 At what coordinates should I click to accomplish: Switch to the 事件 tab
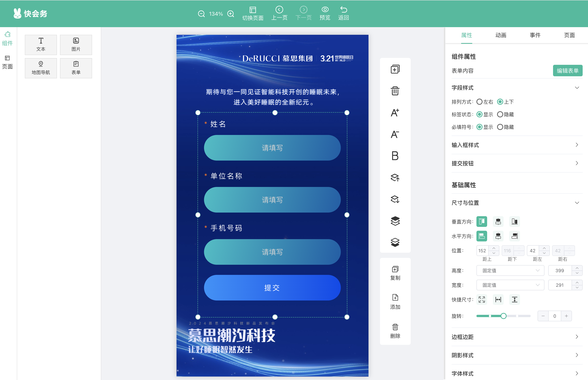point(535,35)
